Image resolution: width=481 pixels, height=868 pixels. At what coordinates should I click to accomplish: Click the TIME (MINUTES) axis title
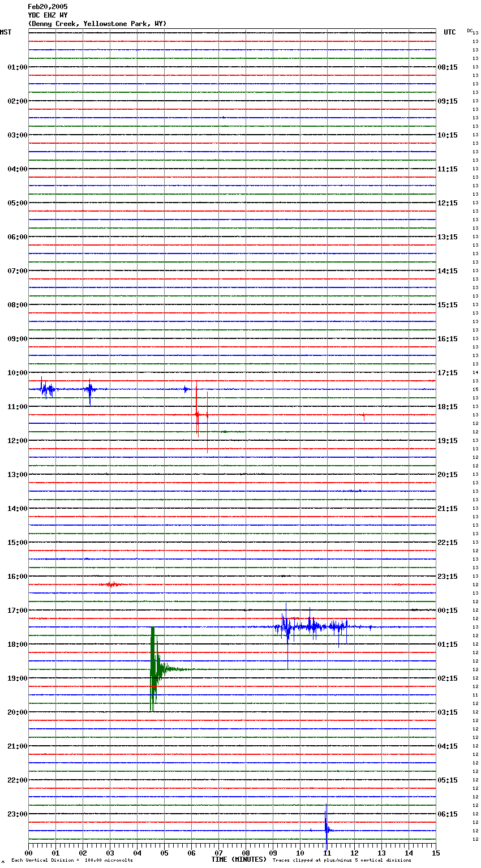tap(239, 860)
